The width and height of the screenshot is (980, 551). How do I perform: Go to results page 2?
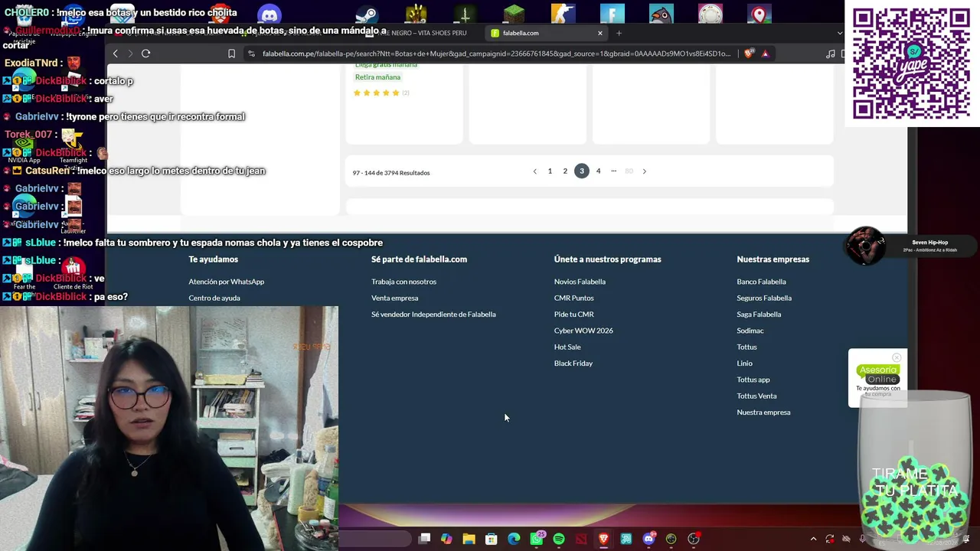coord(565,171)
